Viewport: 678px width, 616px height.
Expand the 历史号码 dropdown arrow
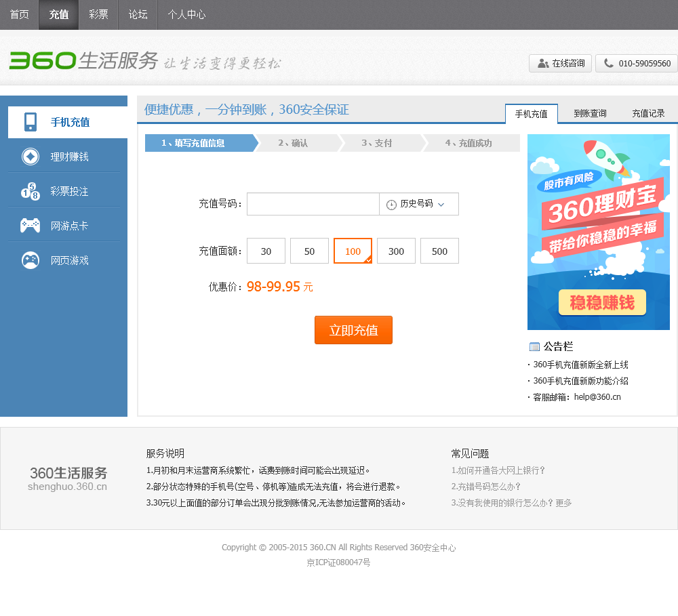441,205
